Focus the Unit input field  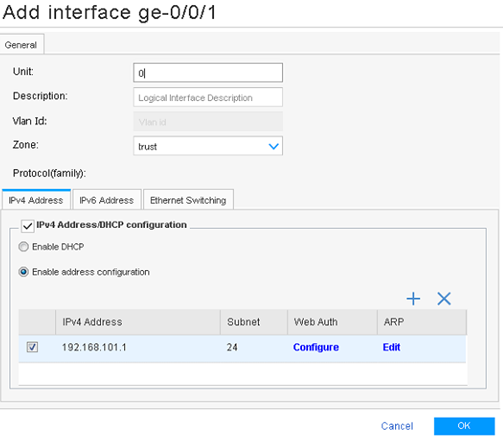tap(208, 73)
